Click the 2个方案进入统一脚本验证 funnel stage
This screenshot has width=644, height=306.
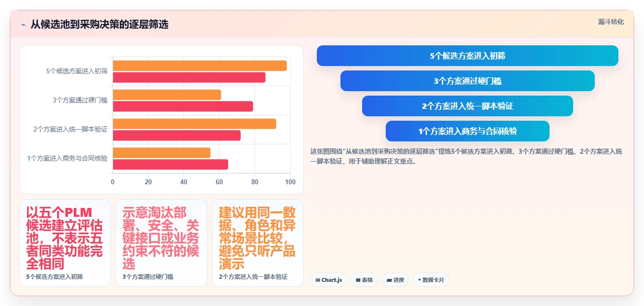coord(467,106)
